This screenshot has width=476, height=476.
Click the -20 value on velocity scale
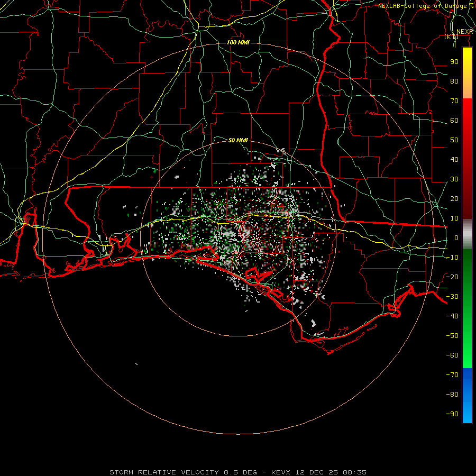[x=452, y=277]
